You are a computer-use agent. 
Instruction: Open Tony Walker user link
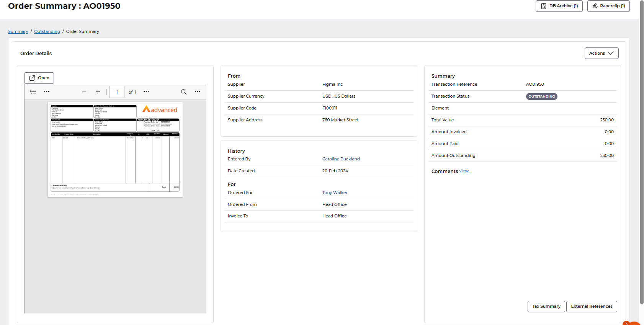pyautogui.click(x=335, y=193)
